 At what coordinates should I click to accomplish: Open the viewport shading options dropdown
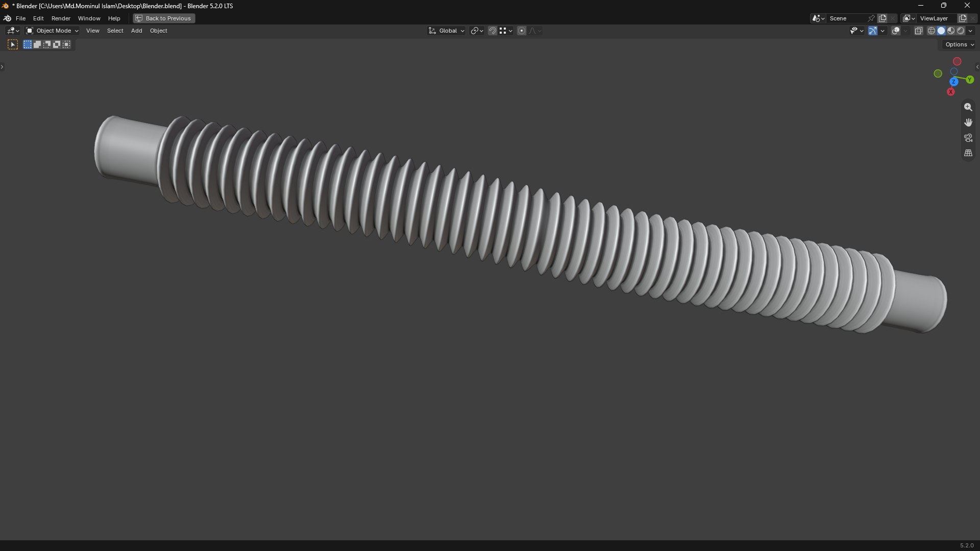pos(970,31)
